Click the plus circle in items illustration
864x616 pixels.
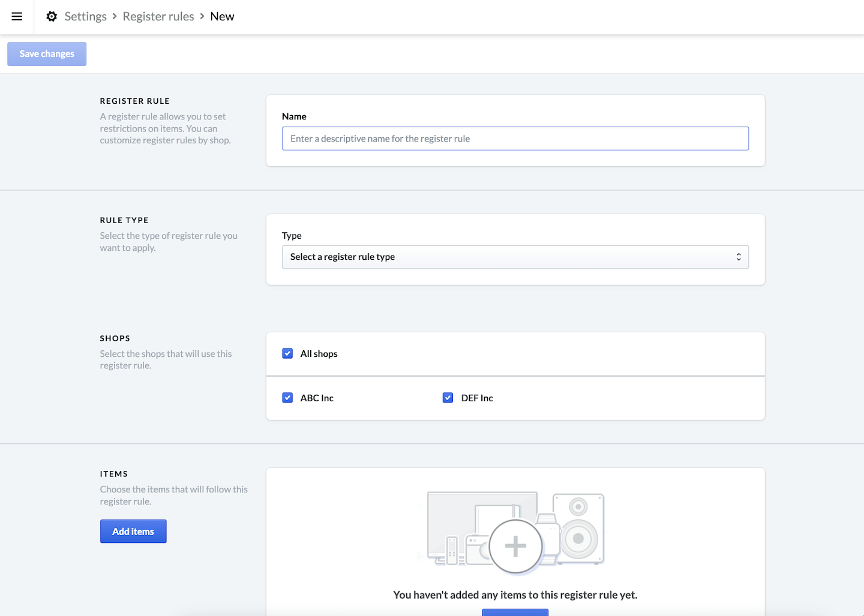point(515,546)
